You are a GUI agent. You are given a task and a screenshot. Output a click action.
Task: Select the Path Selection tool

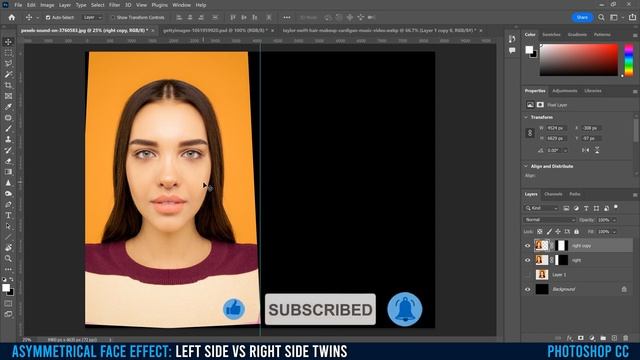coord(8,226)
